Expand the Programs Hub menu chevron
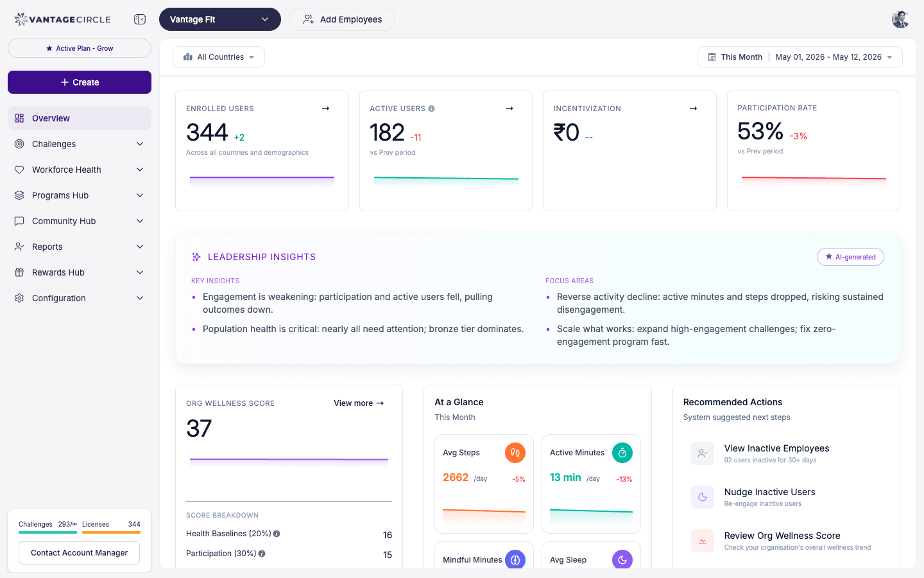The height and width of the screenshot is (578, 924). (x=140, y=195)
